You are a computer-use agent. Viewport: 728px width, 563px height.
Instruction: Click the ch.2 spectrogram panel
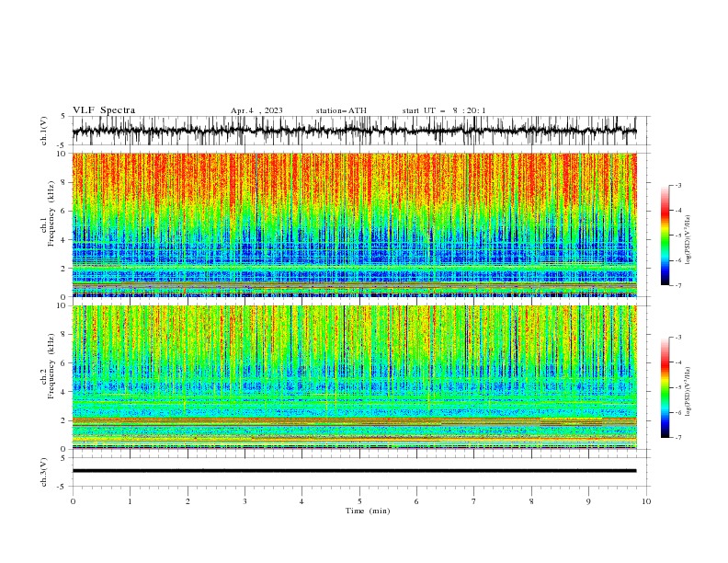point(354,377)
